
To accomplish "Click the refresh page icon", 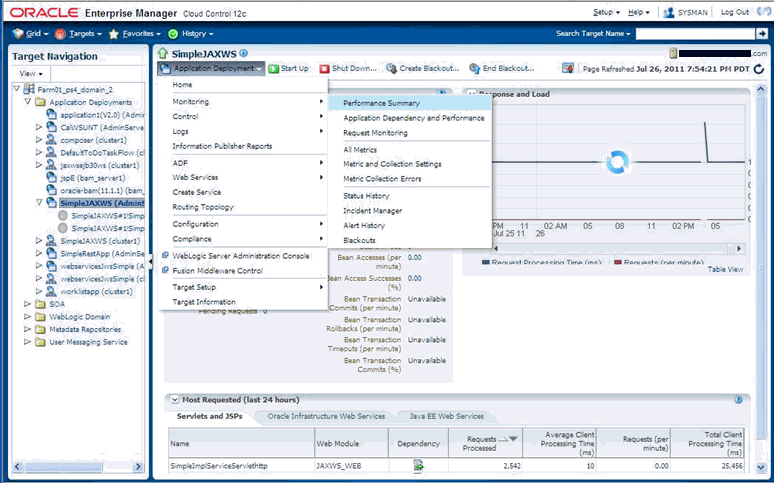I will pos(759,69).
